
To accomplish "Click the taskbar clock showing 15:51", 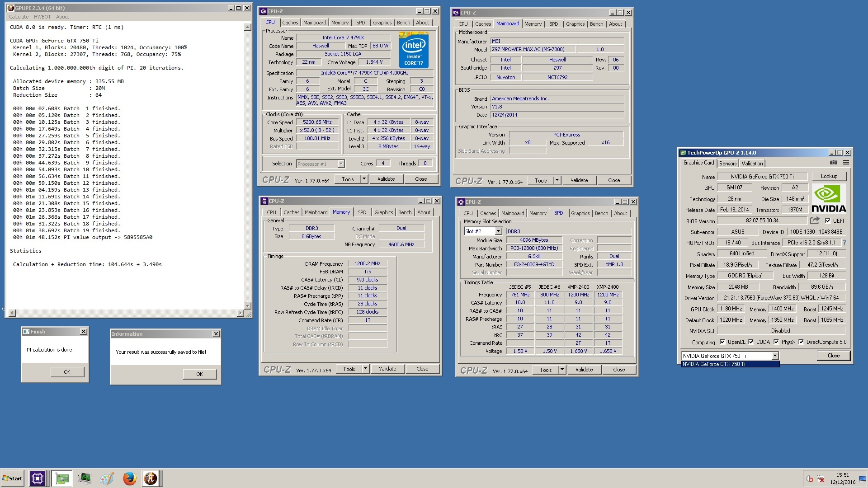I will [842, 475].
